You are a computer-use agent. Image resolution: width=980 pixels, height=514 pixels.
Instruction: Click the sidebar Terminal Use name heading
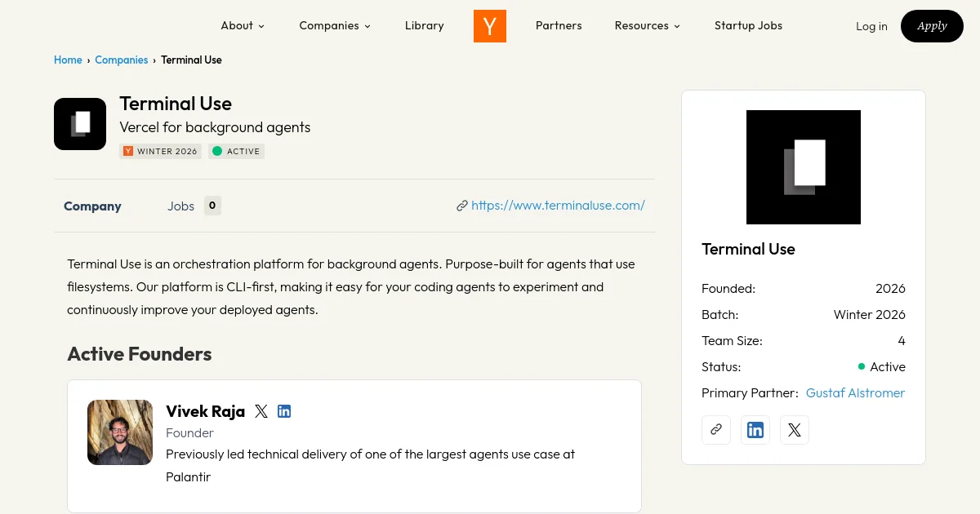(x=748, y=250)
